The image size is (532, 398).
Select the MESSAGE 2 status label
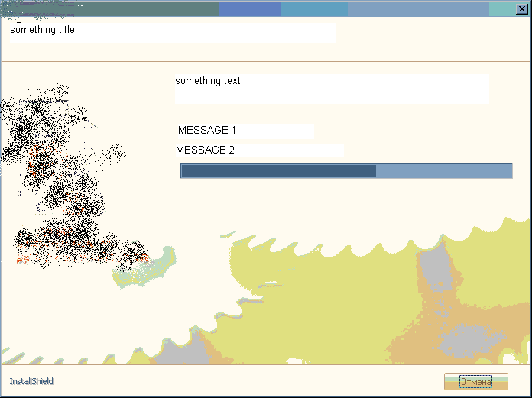pos(206,150)
